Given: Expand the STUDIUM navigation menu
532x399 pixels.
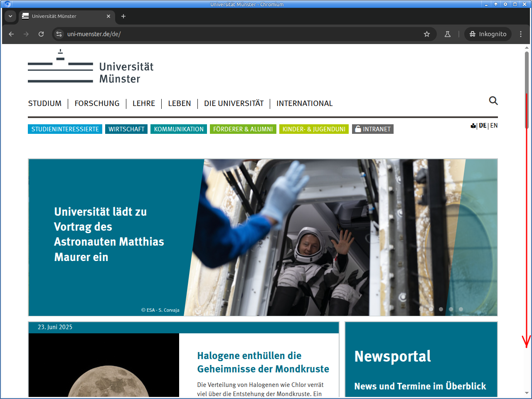Looking at the screenshot, I should tap(45, 103).
